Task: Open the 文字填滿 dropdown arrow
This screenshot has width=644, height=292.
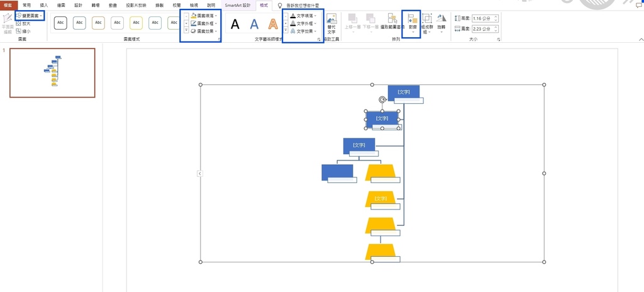Action: [x=316, y=16]
